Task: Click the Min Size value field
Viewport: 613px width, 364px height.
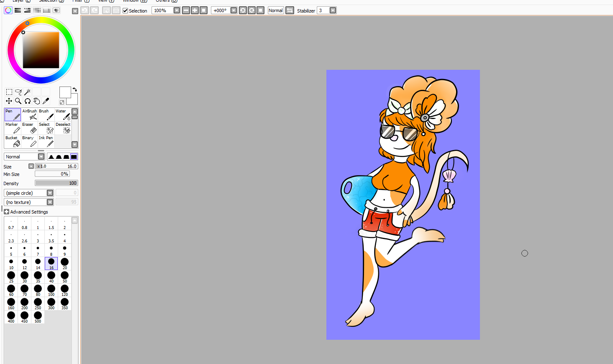Action: pyautogui.click(x=52, y=174)
